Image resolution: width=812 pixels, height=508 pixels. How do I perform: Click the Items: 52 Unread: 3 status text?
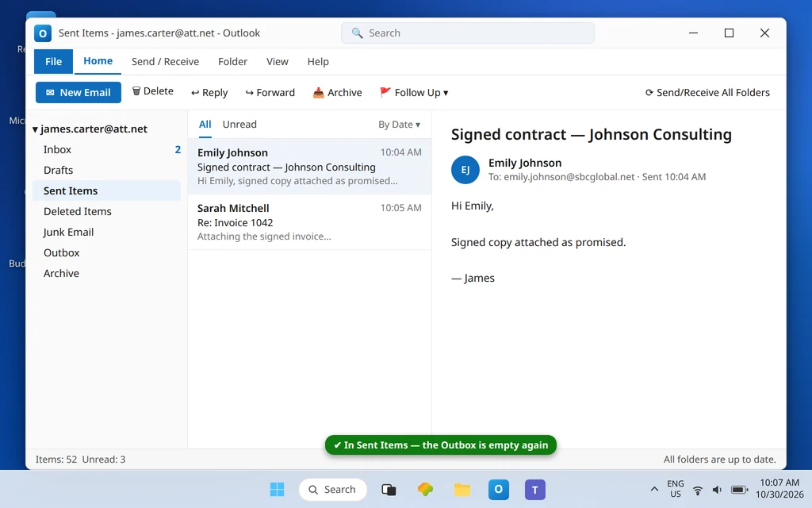click(x=80, y=460)
